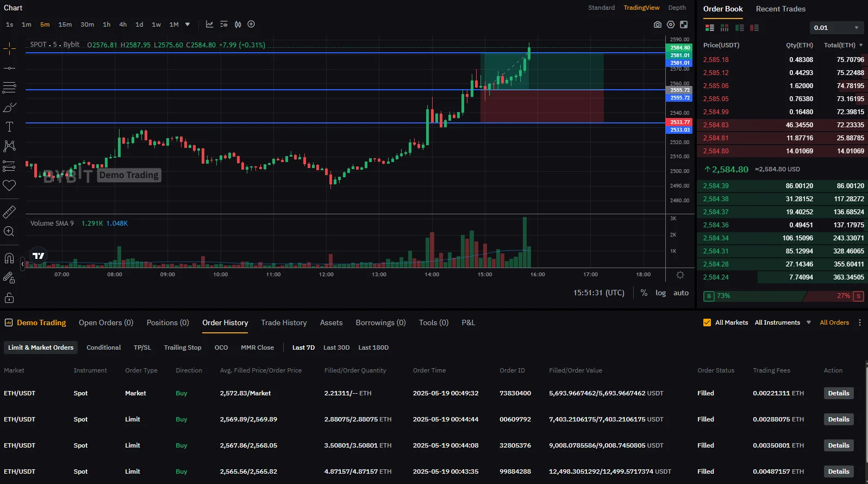Switch to the Recent Trades tab

[x=780, y=9]
